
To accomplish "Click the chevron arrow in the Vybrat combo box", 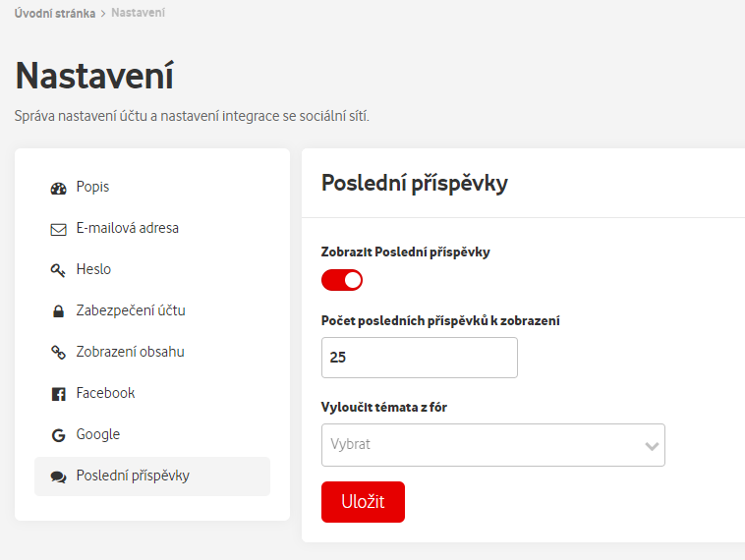I will [652, 446].
